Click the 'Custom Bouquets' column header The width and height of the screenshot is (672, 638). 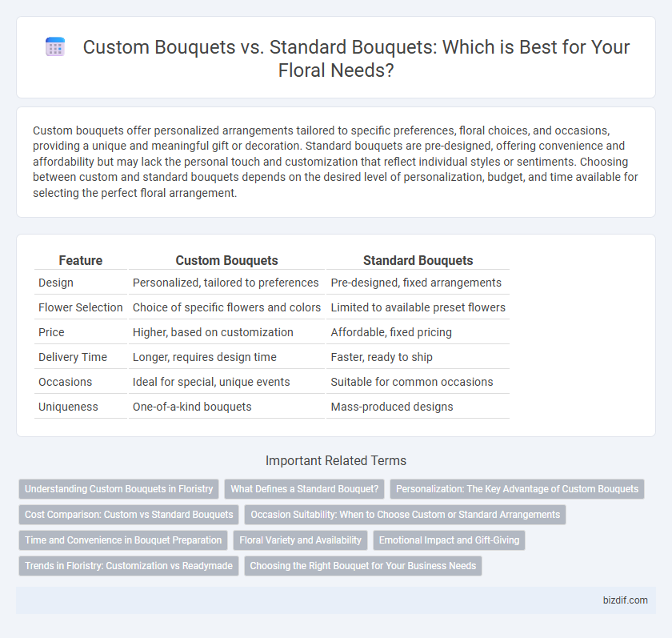pyautogui.click(x=226, y=260)
